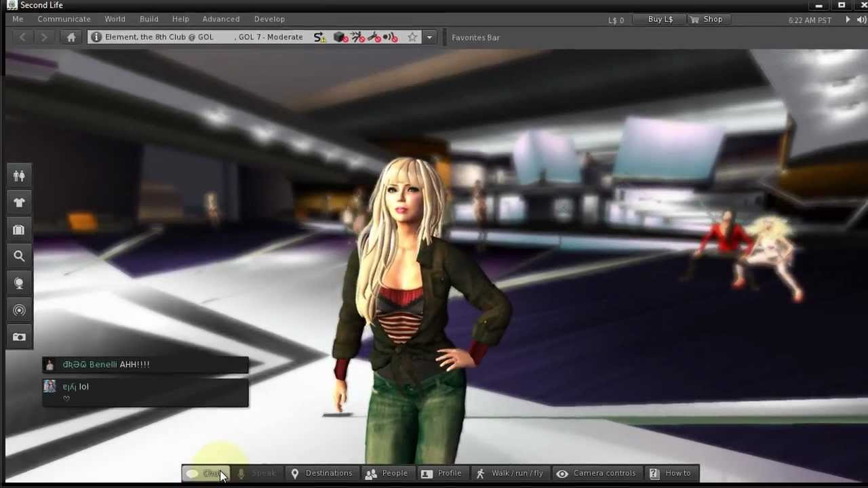Open the People sidebar tab icon
Viewport: 868px width, 488px height.
[x=19, y=176]
